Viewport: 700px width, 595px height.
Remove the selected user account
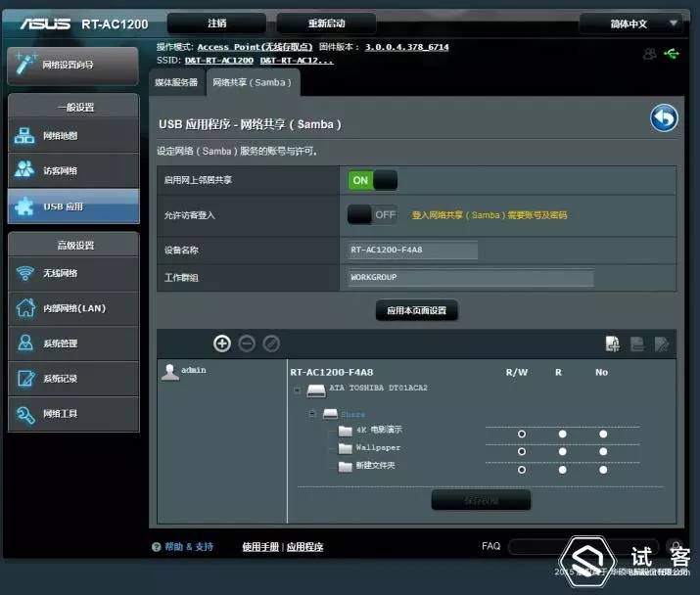coord(247,343)
